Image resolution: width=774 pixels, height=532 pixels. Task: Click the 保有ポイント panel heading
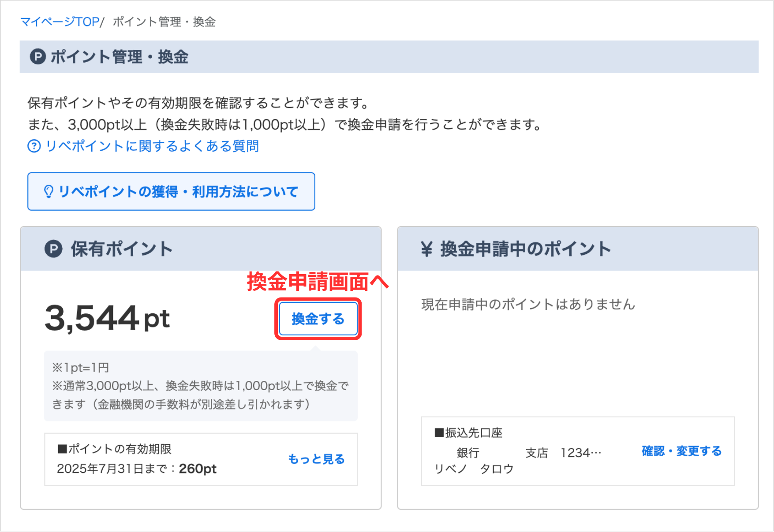point(122,249)
